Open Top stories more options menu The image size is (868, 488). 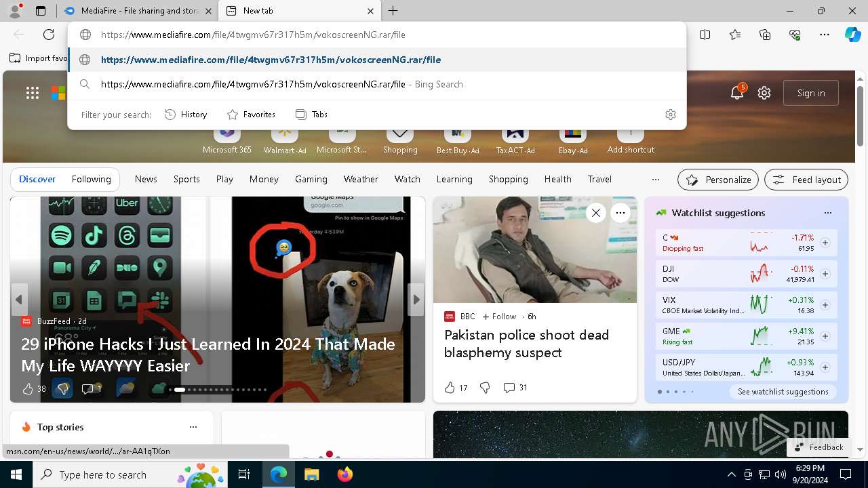pyautogui.click(x=193, y=427)
